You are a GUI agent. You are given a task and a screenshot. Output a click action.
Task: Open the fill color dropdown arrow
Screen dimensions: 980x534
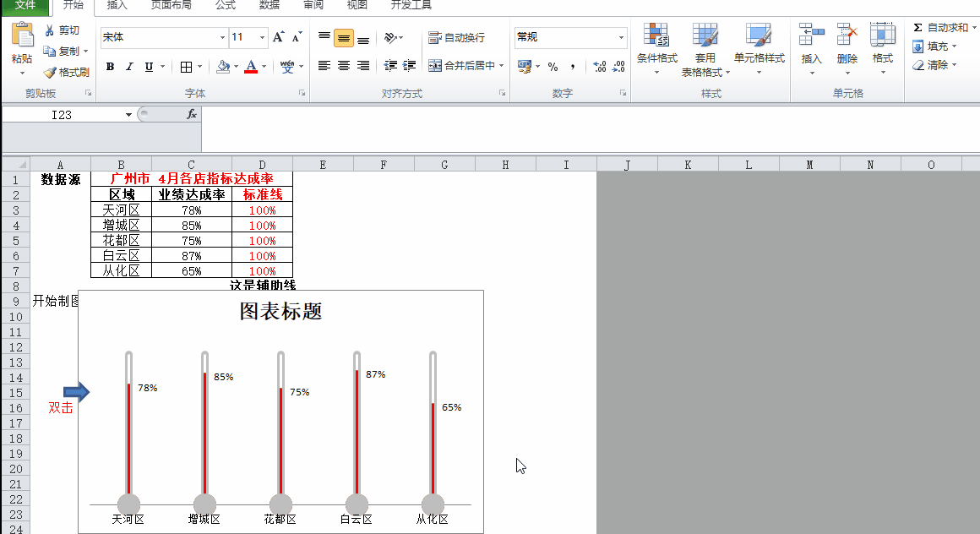(x=237, y=66)
